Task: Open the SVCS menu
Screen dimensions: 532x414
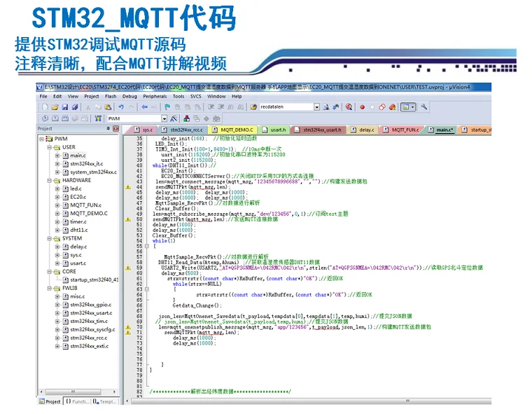Action: [196, 97]
